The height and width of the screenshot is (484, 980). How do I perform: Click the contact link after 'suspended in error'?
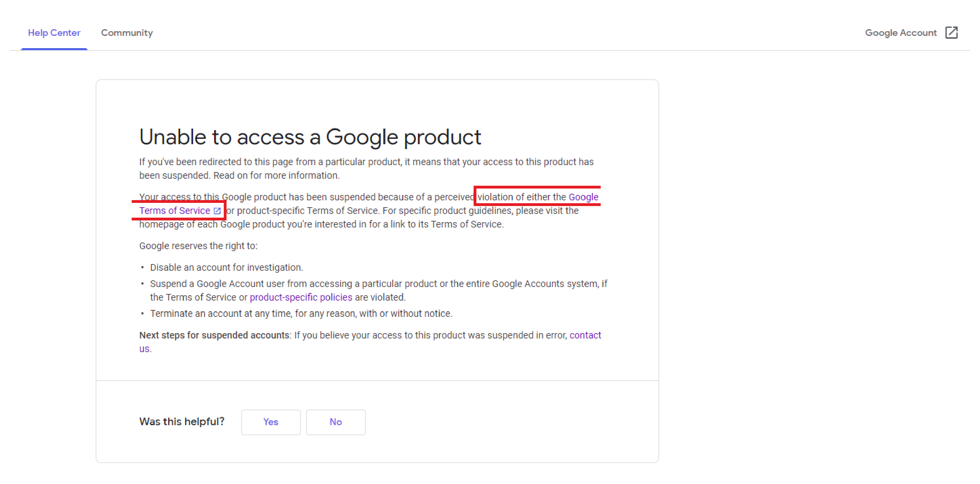click(x=585, y=335)
